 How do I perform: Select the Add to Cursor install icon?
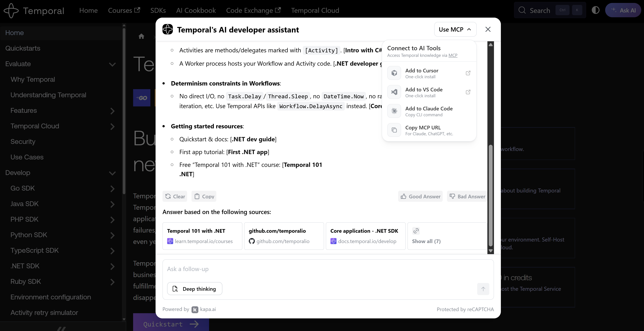click(394, 73)
